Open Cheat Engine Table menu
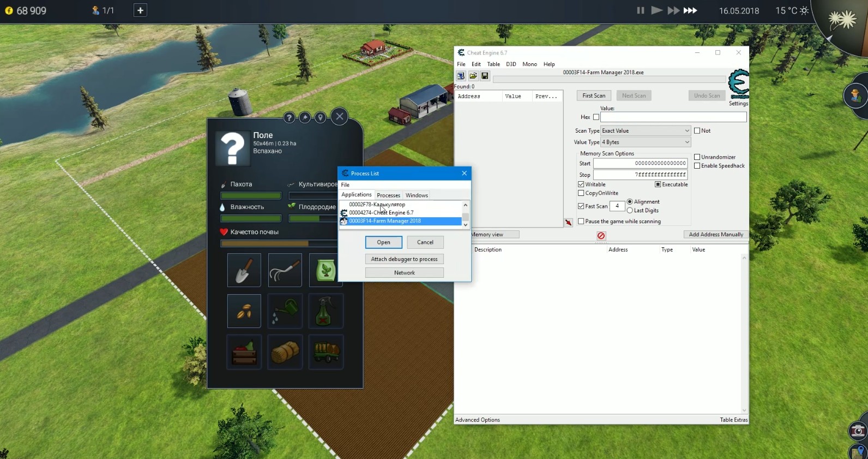The width and height of the screenshot is (868, 459). pyautogui.click(x=493, y=64)
